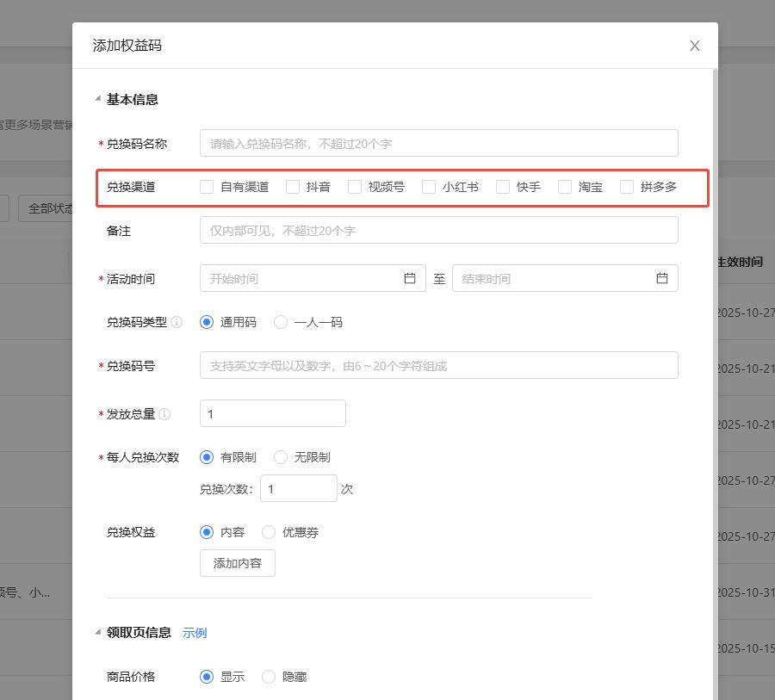The image size is (775, 700).
Task: Click info icon beside 兑换码类型
Action: [x=177, y=322]
